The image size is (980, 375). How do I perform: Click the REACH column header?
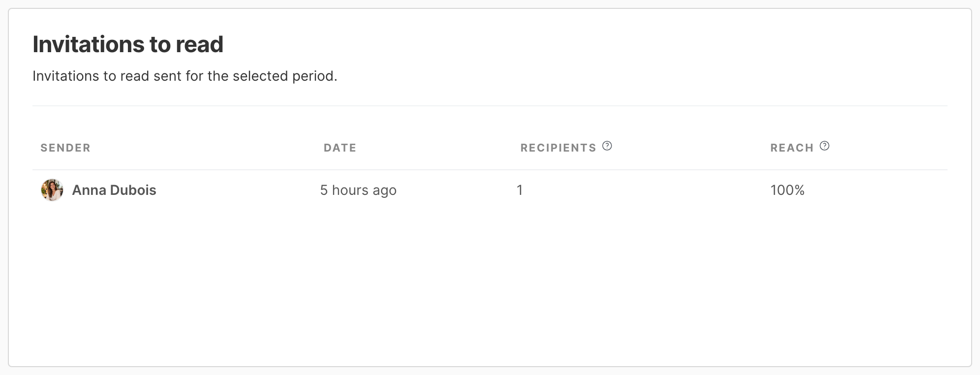click(792, 148)
